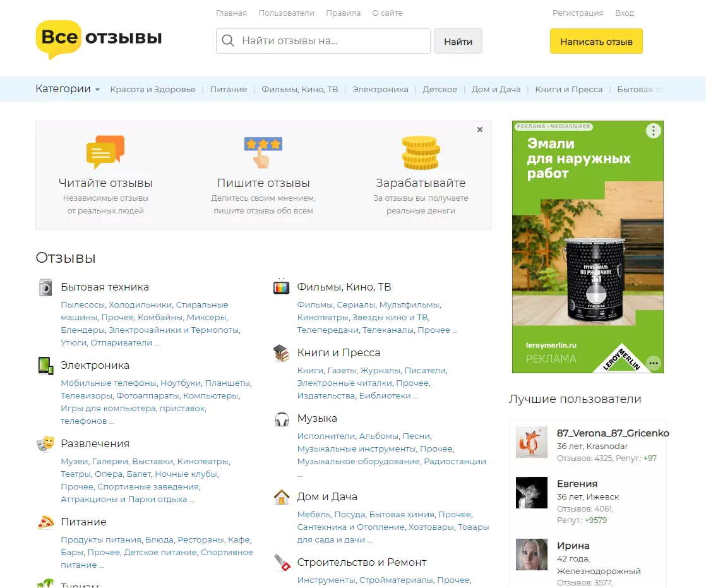706x588 pixels.
Task: Select Фильмы, Кино, ТВ in the category bar
Action: pyautogui.click(x=300, y=89)
